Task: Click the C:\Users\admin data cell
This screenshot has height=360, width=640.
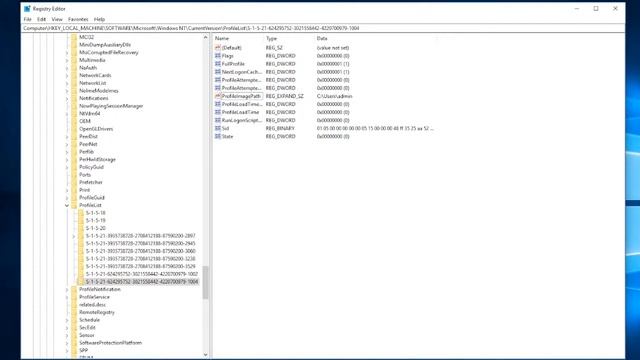Action: 334,96
